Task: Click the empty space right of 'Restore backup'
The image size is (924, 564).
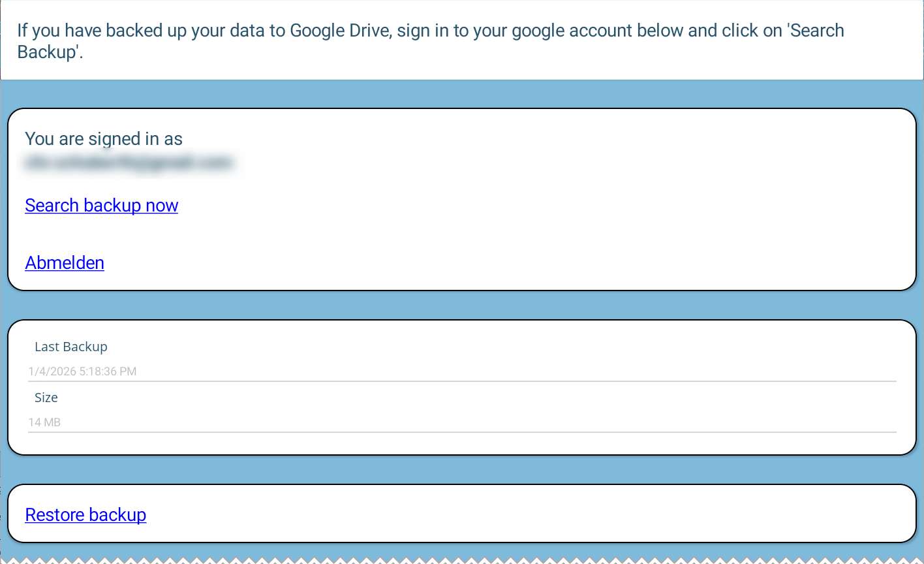Action: [x=522, y=514]
